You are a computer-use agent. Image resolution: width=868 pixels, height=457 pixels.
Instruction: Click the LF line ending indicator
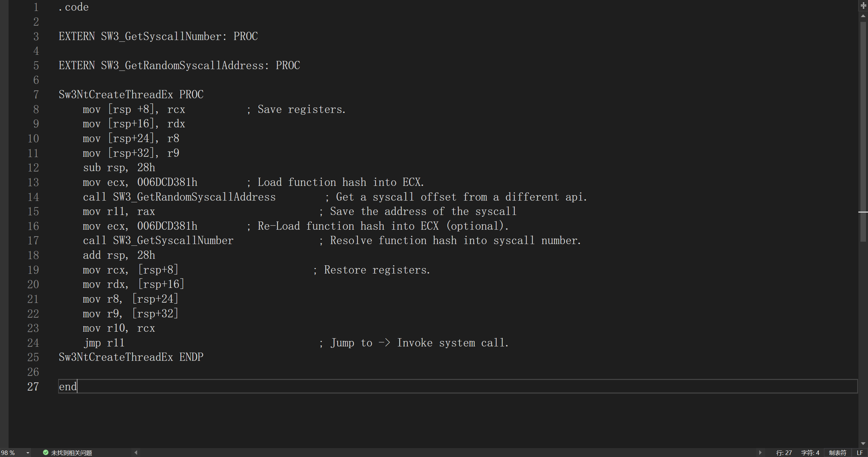[x=860, y=453]
